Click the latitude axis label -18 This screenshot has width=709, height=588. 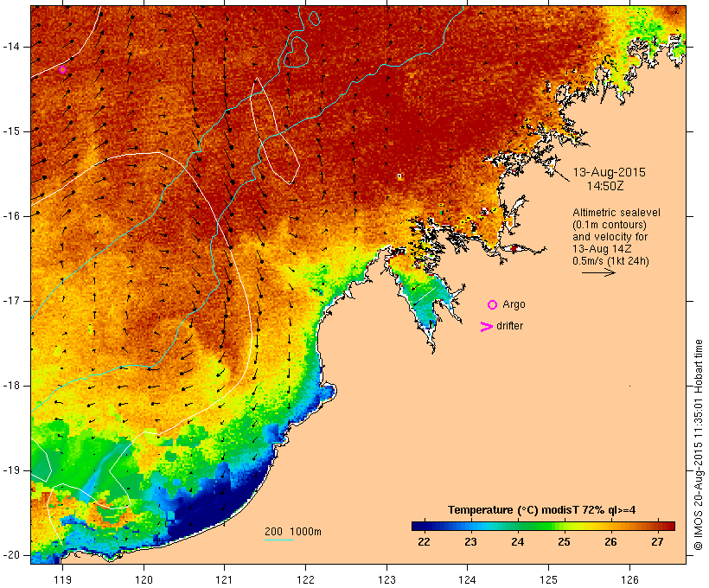coord(11,386)
